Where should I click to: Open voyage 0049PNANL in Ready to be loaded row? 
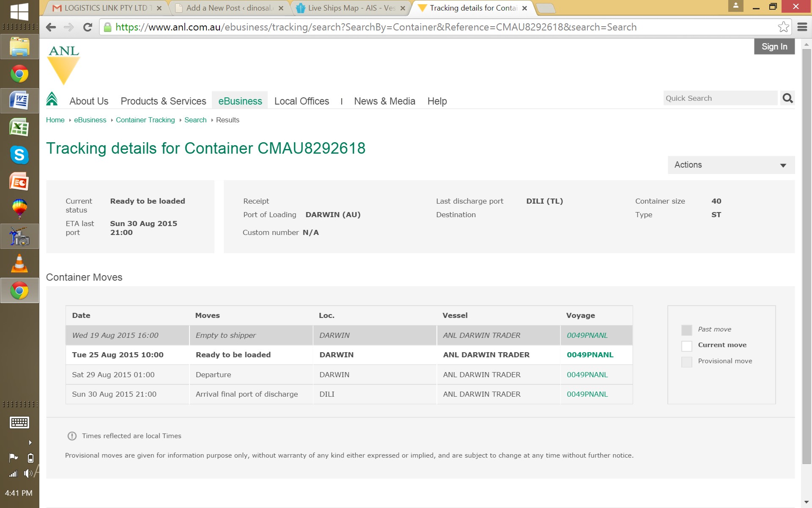click(590, 355)
